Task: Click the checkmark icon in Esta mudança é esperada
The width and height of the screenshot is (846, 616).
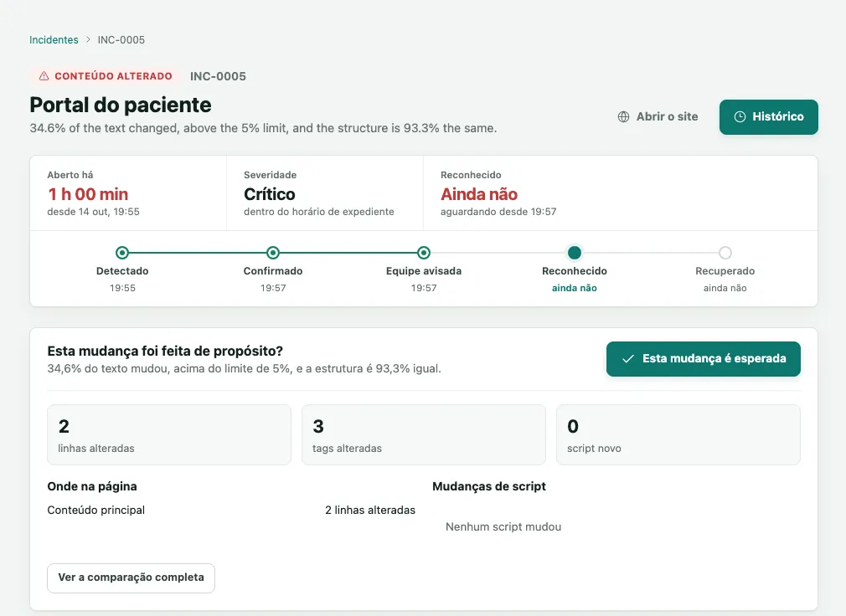Action: (x=627, y=358)
